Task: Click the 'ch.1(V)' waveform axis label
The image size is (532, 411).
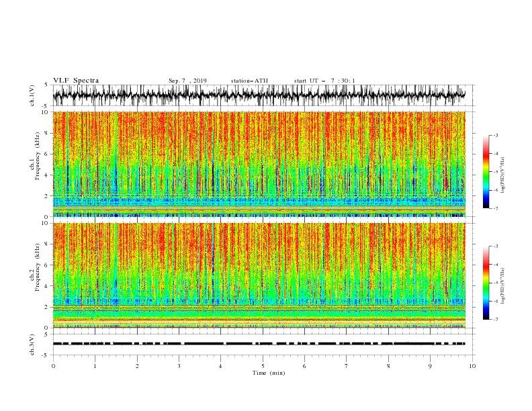Action: 32,95
